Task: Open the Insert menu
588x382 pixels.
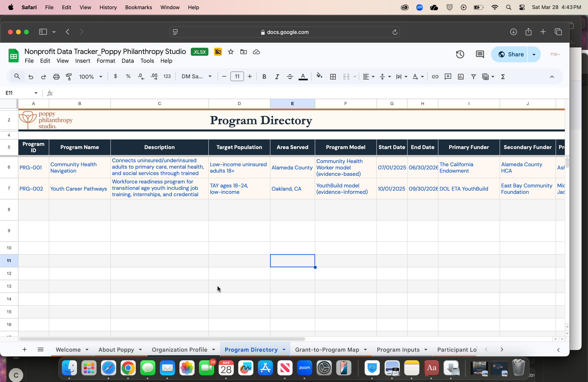Action: coord(83,61)
